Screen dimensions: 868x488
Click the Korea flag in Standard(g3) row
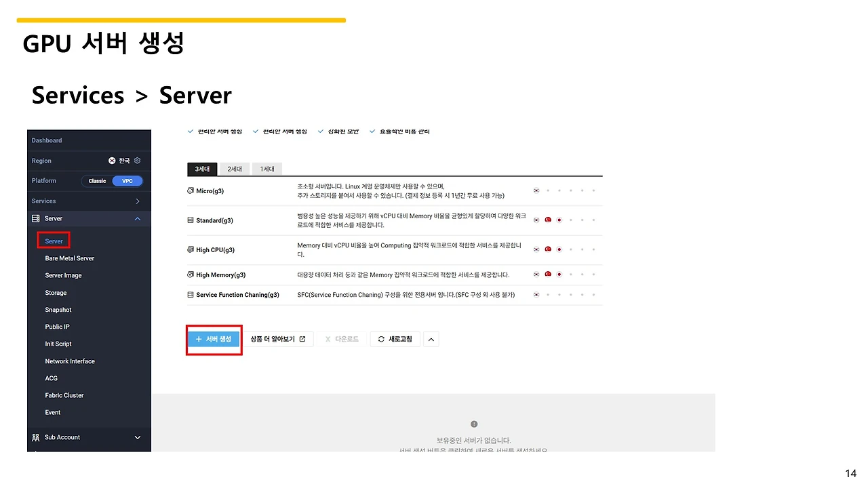point(536,220)
